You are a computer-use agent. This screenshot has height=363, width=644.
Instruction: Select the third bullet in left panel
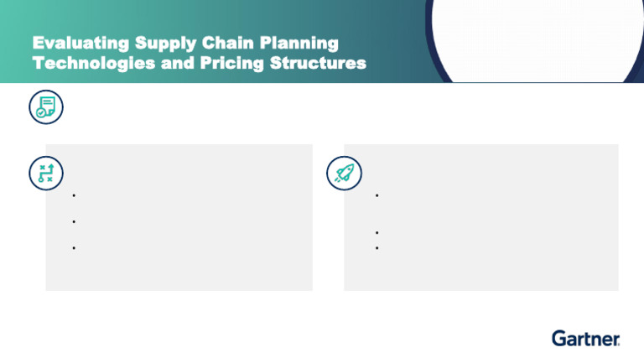[74, 248]
